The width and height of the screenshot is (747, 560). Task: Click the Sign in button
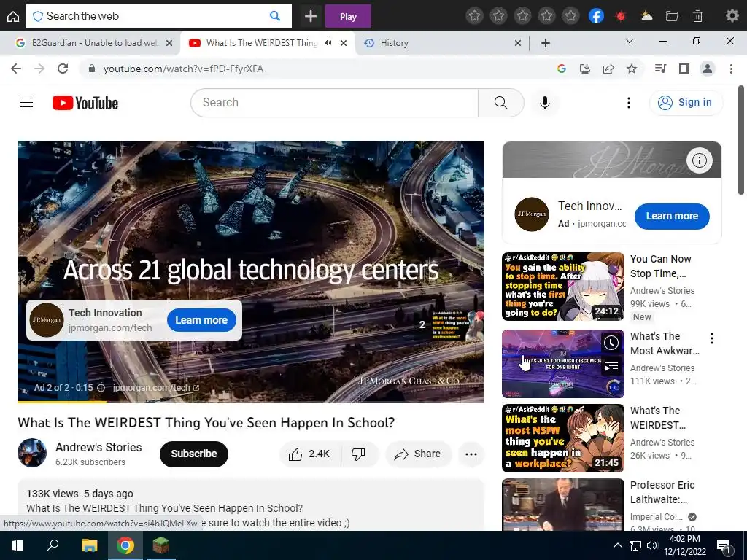coord(686,102)
